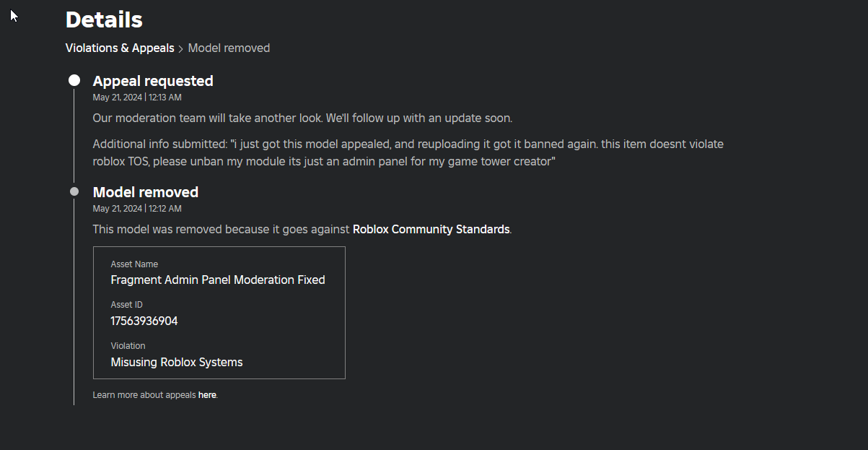Select the Model removed breadcrumb entry
This screenshot has width=868, height=450.
(x=229, y=48)
